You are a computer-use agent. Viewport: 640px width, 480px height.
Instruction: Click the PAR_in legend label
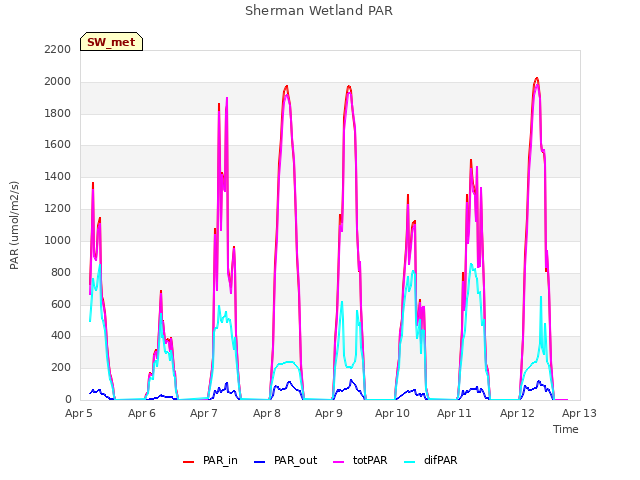[x=220, y=460]
